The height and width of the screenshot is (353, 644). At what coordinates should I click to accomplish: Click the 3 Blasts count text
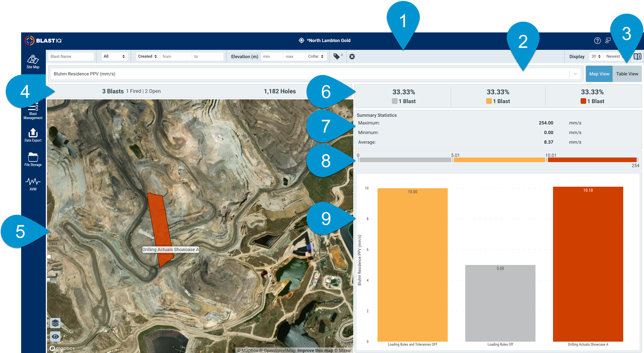(113, 91)
